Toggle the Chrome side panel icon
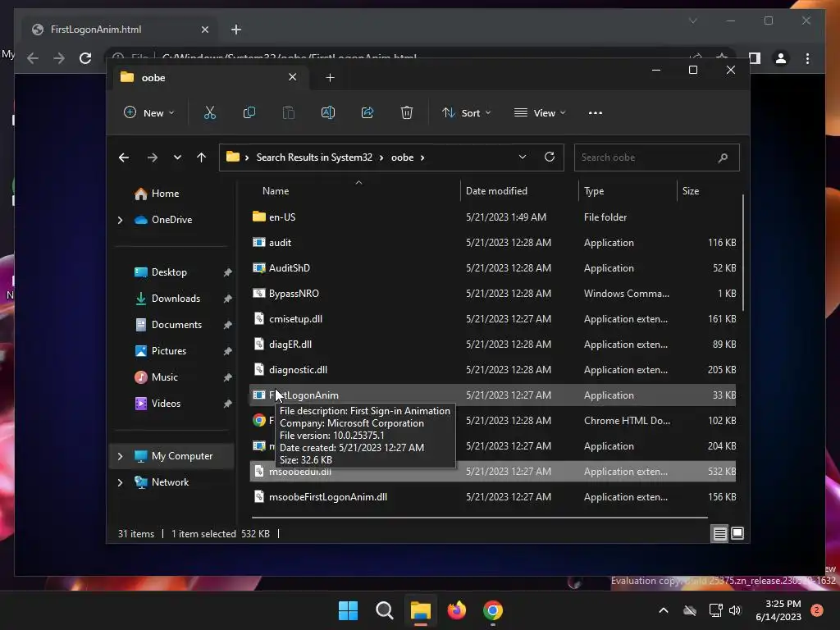 point(755,58)
